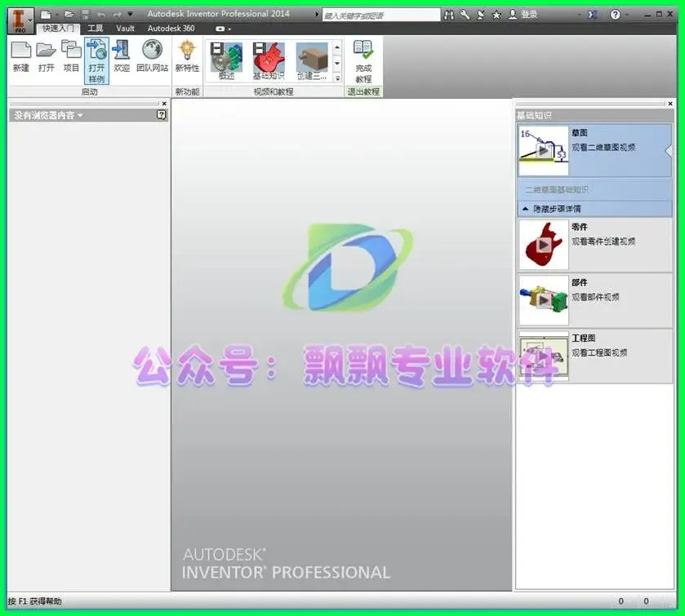Open the 项目 (Projects) ribbon button

coord(71,57)
